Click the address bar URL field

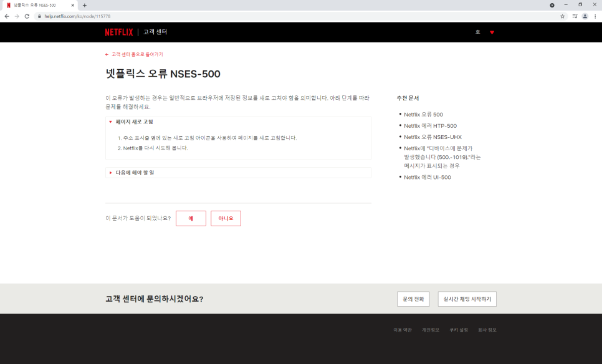[300, 16]
